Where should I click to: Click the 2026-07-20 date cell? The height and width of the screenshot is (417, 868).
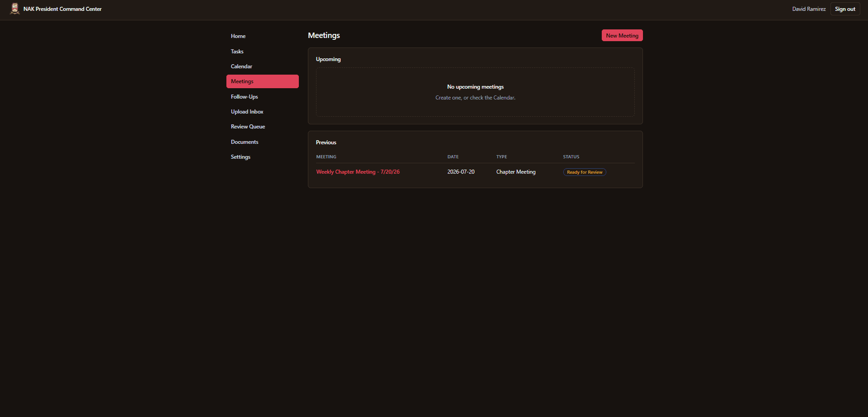pos(461,172)
